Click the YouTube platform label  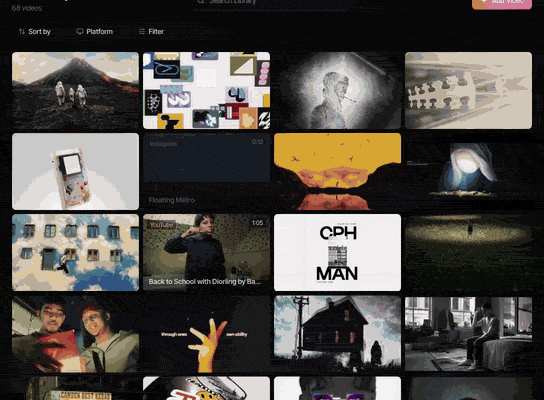click(161, 225)
